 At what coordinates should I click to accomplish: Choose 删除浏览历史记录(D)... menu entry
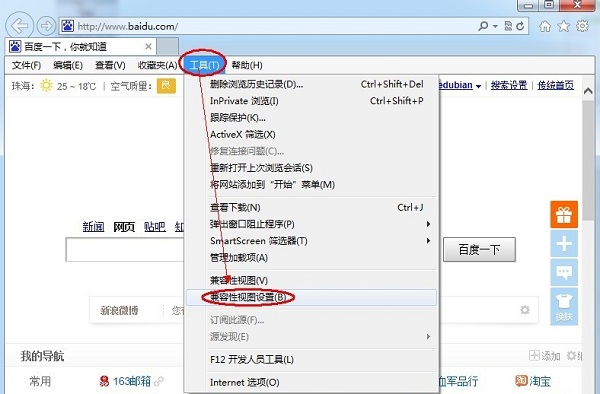pyautogui.click(x=311, y=84)
